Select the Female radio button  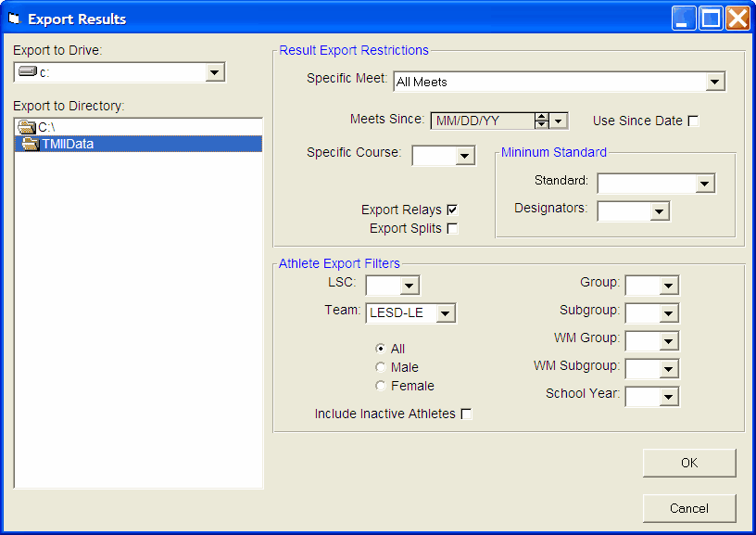[380, 386]
